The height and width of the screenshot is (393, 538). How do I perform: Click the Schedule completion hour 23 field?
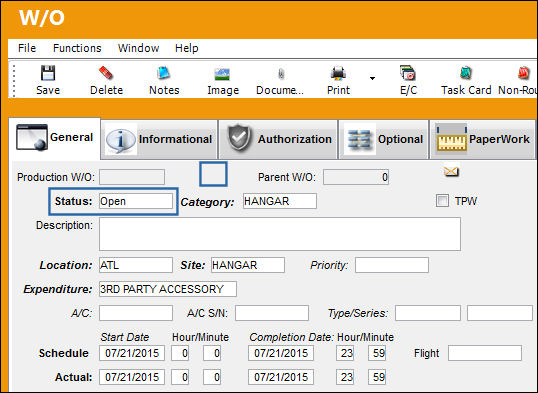345,353
